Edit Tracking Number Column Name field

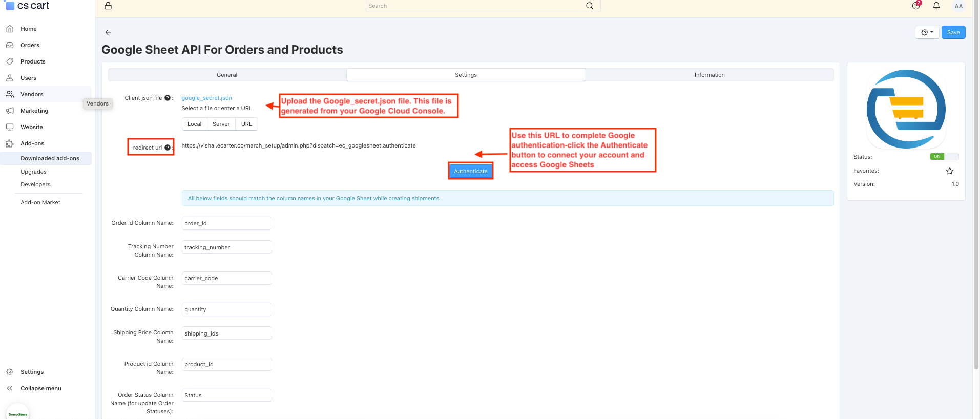click(227, 247)
